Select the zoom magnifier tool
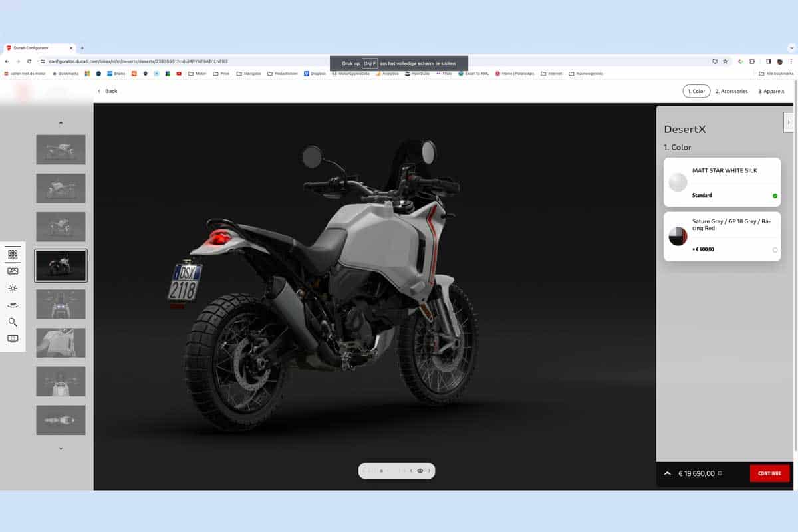Image resolution: width=798 pixels, height=532 pixels. 13,323
